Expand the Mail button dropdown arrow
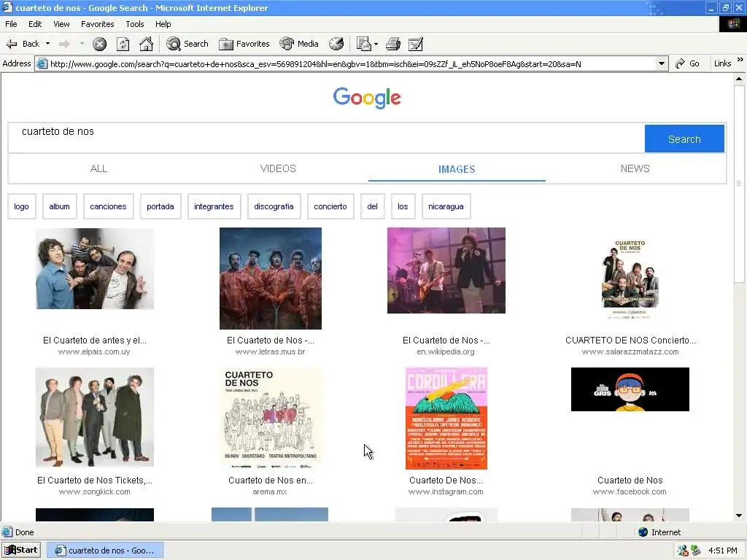The height and width of the screenshot is (560, 747). (x=376, y=44)
